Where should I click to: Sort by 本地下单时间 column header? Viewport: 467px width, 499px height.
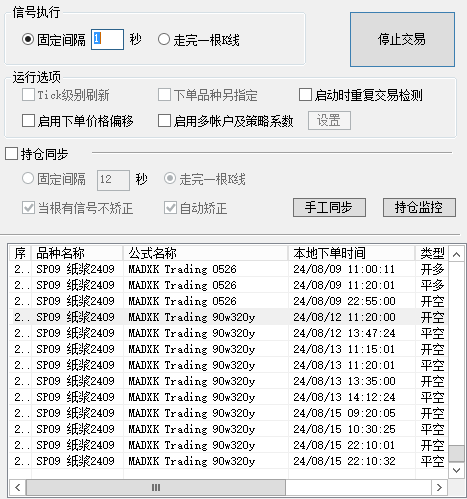tap(352, 253)
